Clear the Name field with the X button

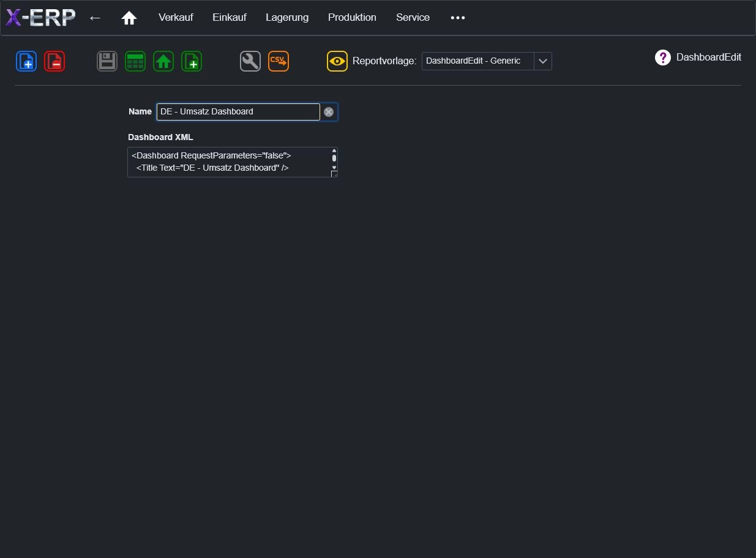click(x=329, y=112)
